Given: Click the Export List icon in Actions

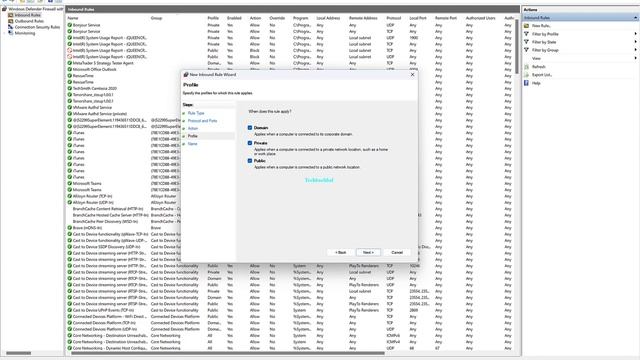Looking at the screenshot, I should [527, 75].
